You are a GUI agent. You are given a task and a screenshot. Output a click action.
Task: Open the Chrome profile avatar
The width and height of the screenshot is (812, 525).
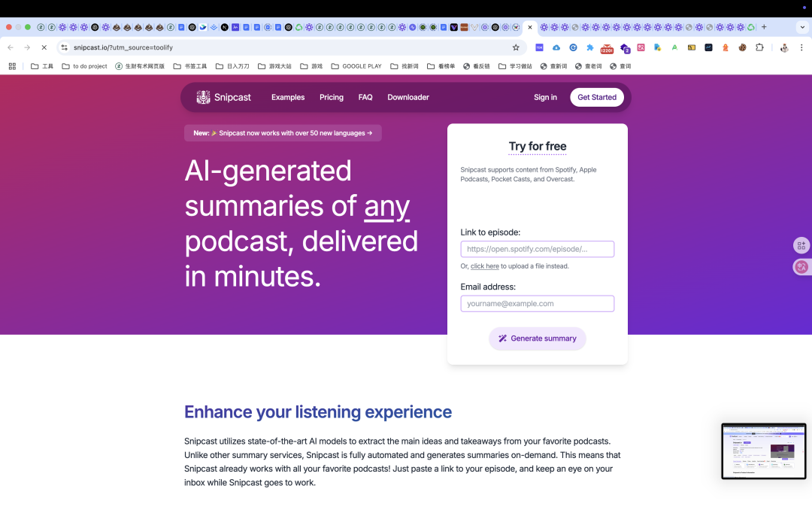784,47
